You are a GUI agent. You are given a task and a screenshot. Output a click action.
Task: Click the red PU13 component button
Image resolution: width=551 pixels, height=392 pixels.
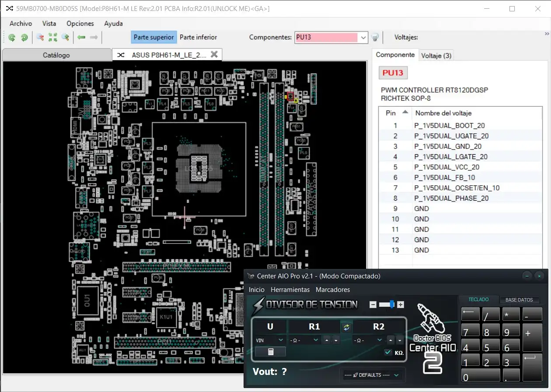pos(393,73)
